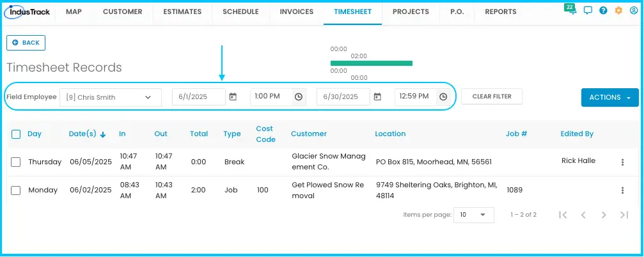This screenshot has width=644, height=257.
Task: Open the Reports tab
Action: coord(501,12)
